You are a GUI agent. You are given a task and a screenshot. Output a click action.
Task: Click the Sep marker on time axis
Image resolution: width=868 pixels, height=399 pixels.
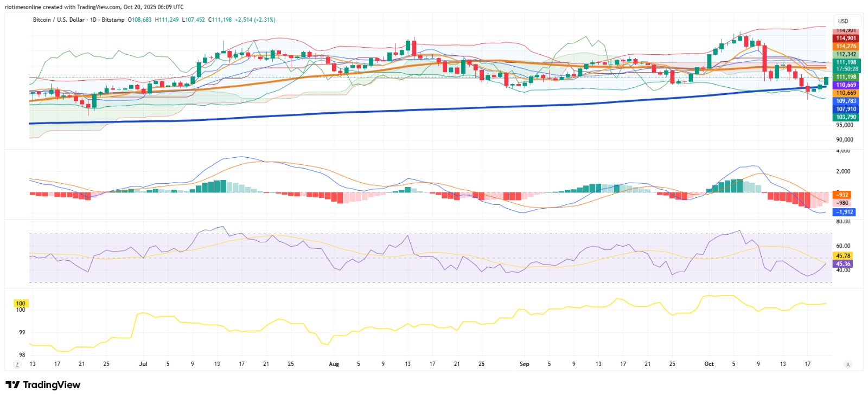tap(524, 364)
